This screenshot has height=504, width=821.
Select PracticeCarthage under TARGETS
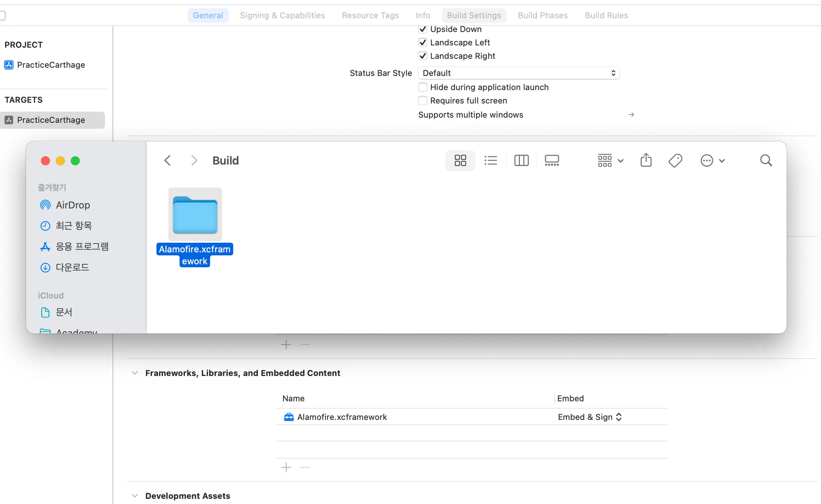point(53,120)
